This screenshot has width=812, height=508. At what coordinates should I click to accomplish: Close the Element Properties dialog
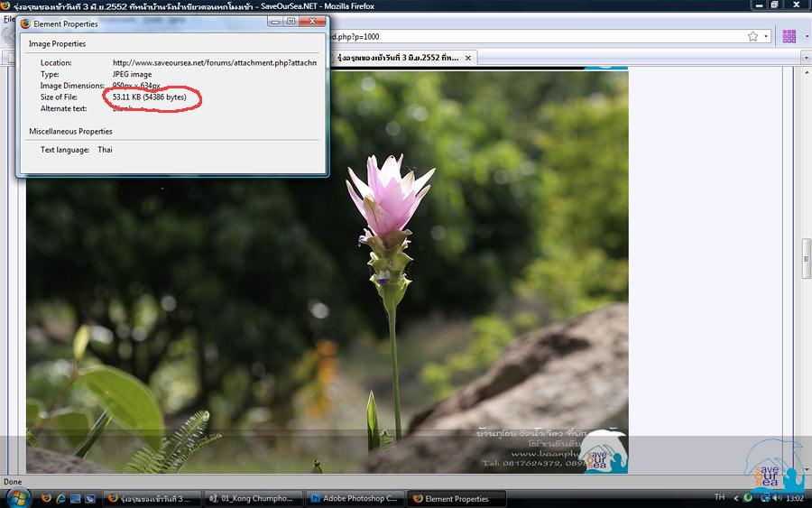312,22
